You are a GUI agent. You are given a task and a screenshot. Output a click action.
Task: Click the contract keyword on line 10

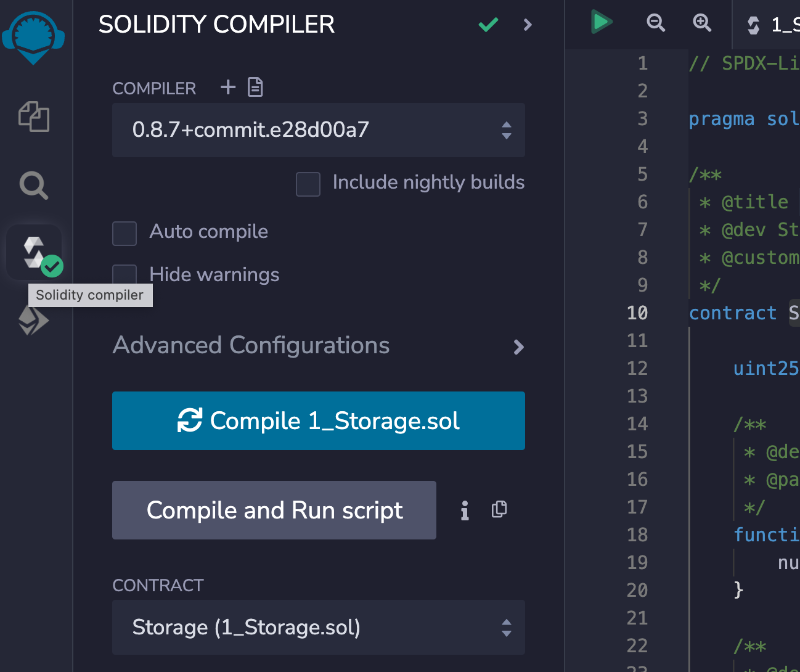point(733,313)
